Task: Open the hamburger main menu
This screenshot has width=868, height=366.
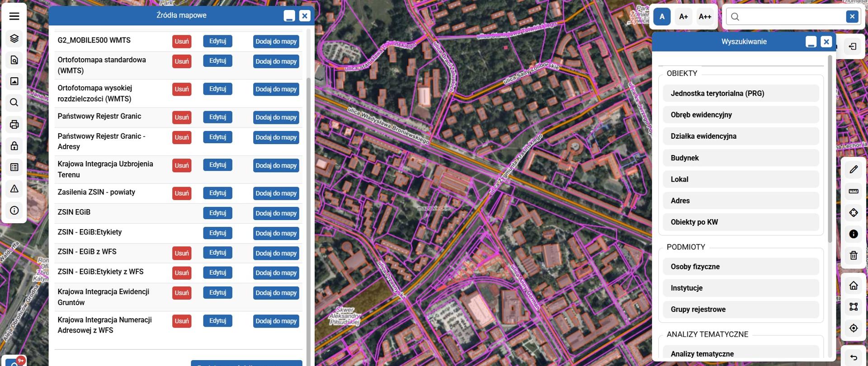Action: [x=14, y=16]
